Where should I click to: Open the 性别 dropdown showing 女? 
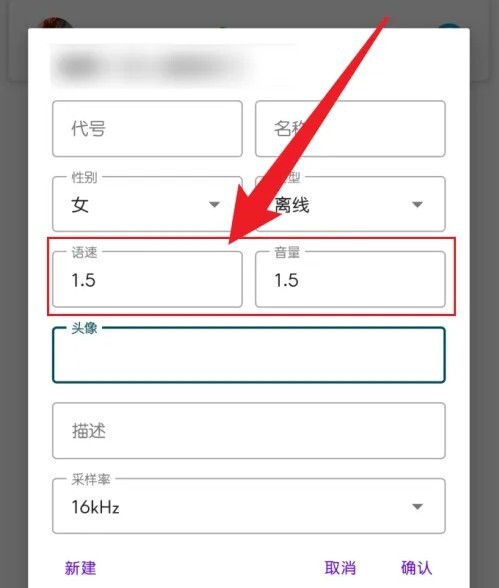point(147,204)
